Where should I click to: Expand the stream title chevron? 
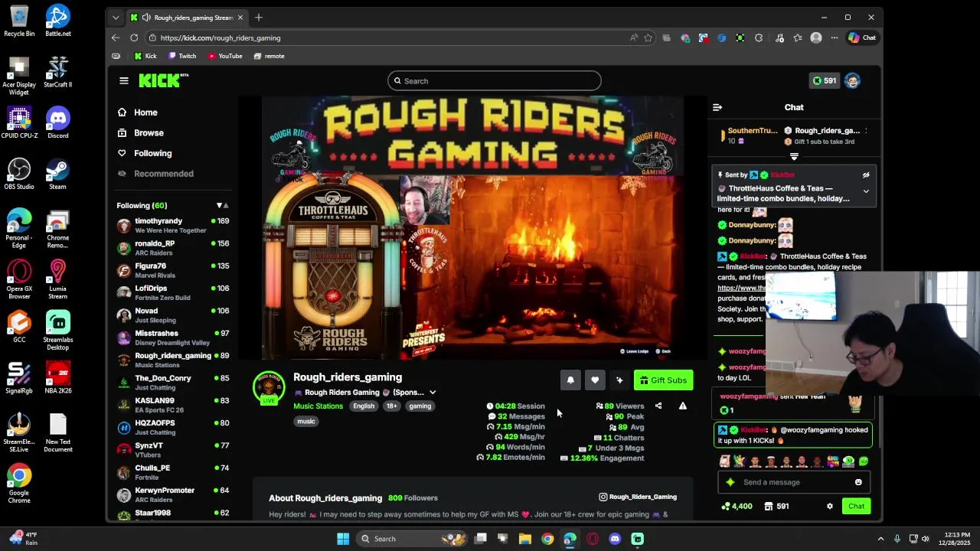click(x=433, y=393)
